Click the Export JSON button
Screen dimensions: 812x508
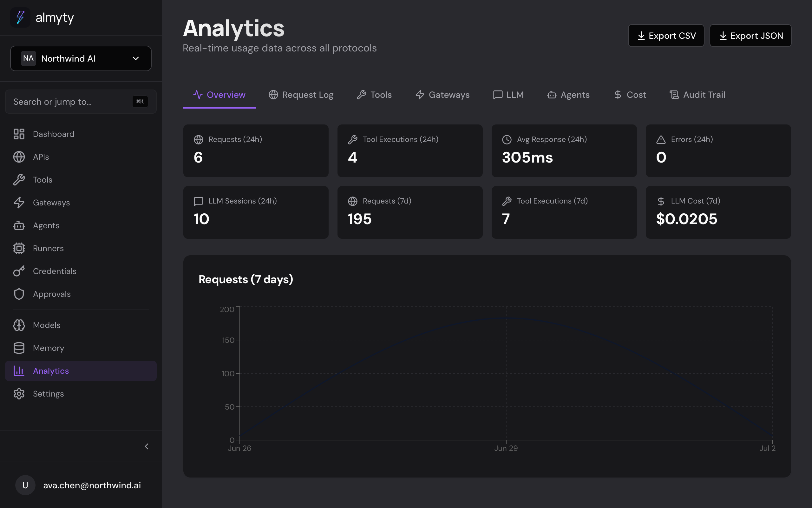[750, 36]
